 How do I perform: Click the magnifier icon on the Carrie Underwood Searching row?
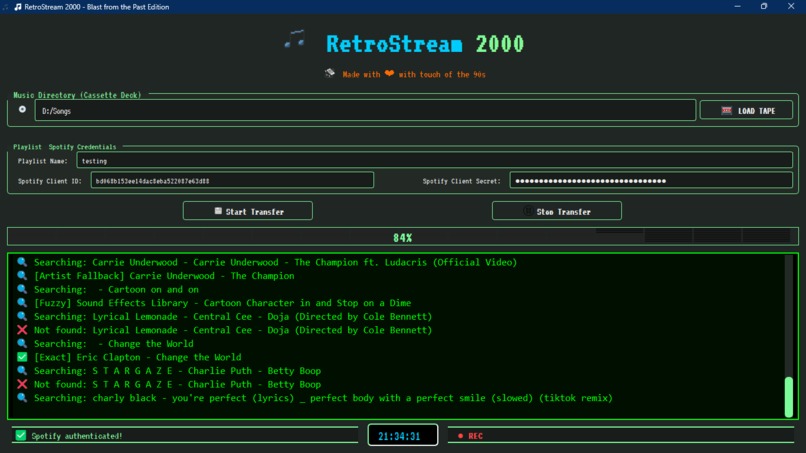pos(22,262)
